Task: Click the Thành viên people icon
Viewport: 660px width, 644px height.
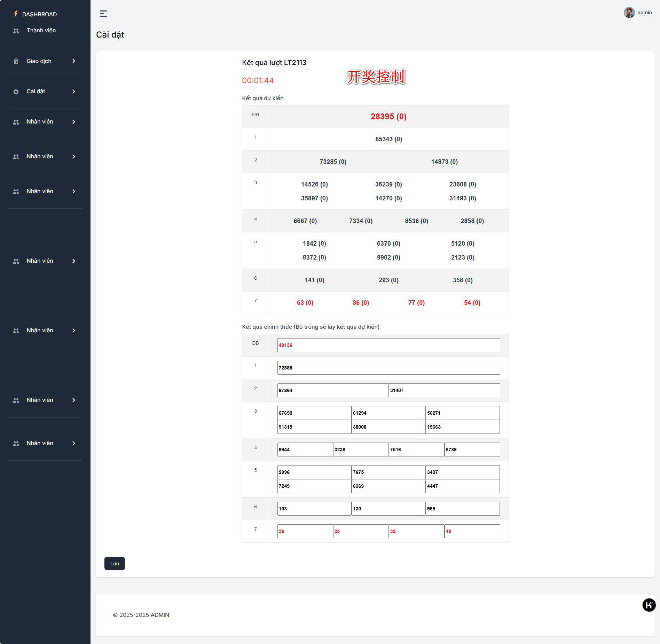Action: click(x=16, y=31)
